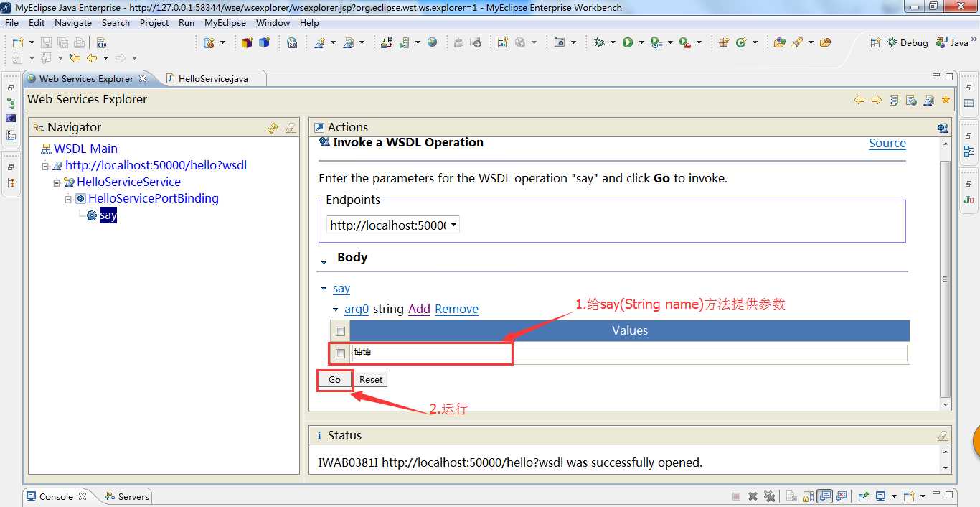Open the Navigate menu
980x507 pixels.
(73, 23)
